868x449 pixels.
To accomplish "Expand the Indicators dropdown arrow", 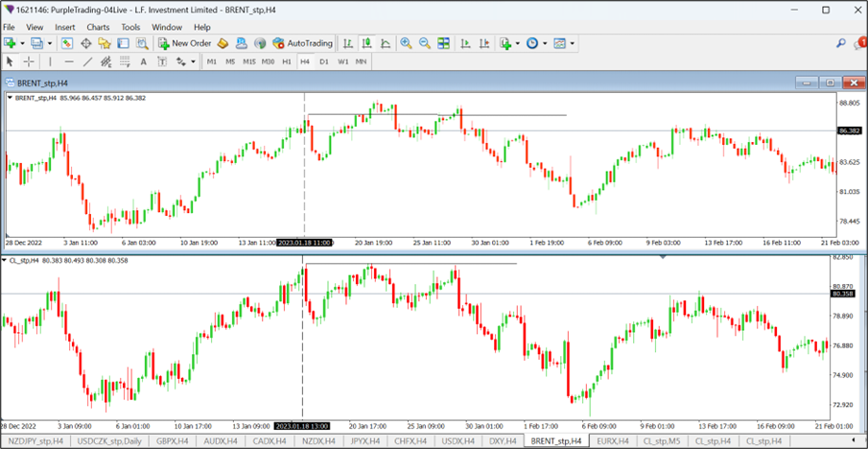I will [518, 43].
